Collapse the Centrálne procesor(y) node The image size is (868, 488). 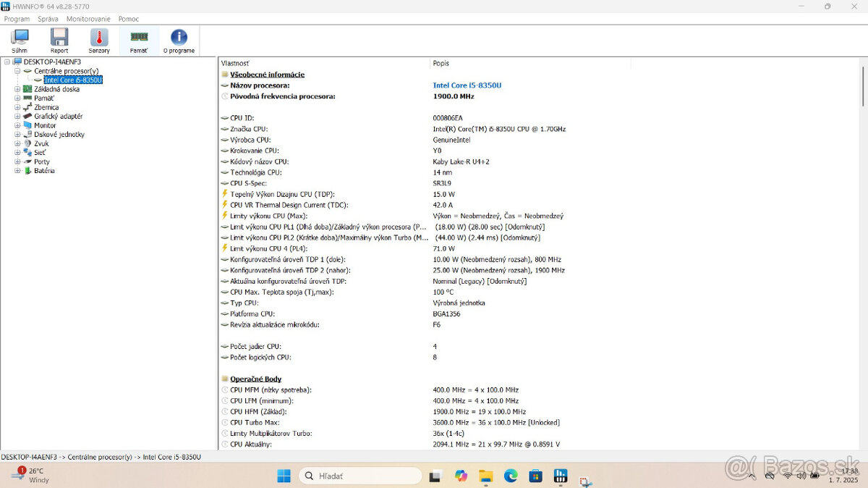[x=17, y=70]
